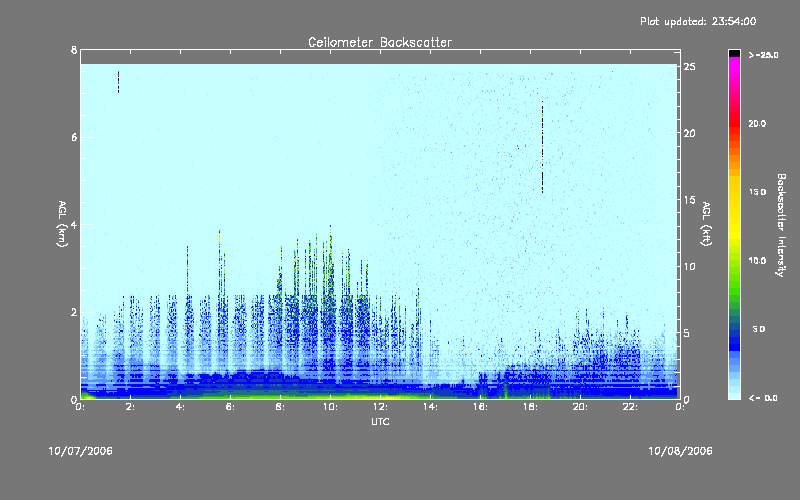Click the '12:' UTC hour tick label
800x500 pixels.
[381, 407]
